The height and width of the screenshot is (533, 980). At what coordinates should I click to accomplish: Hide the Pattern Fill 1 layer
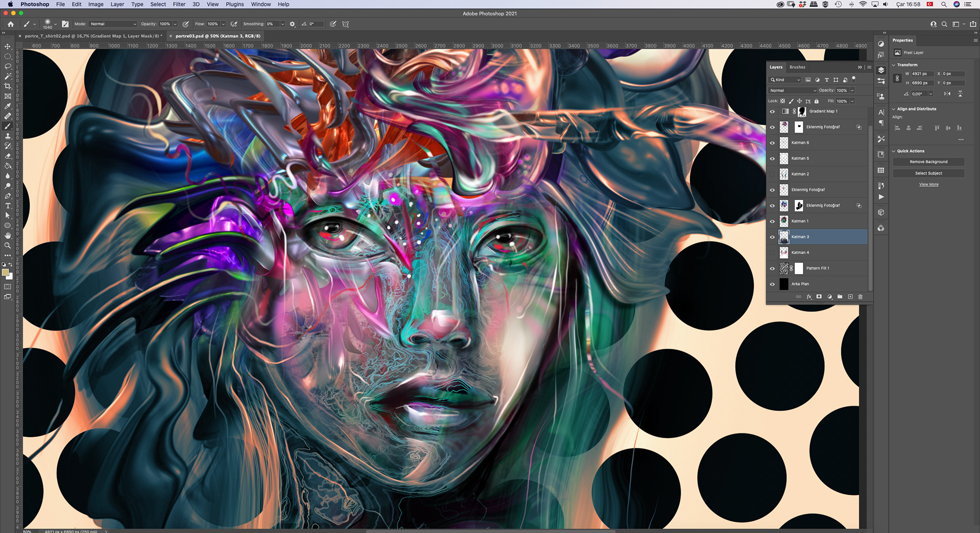tap(772, 269)
